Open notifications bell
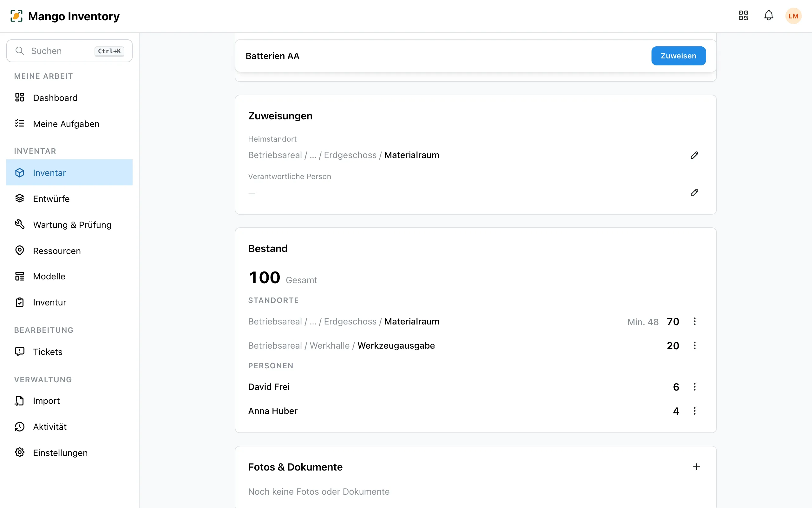This screenshot has height=508, width=812. [x=769, y=16]
